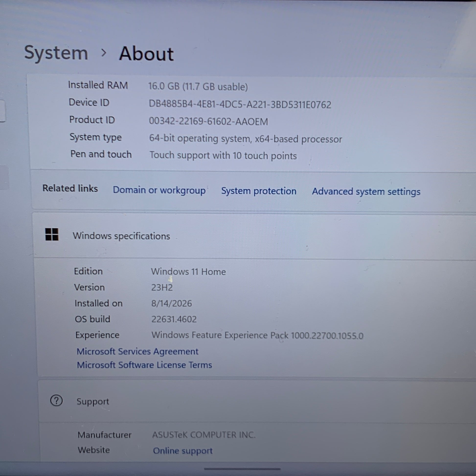Select the Windows Feature Experience Pack version text
This screenshot has height=476, width=476.
coord(257,335)
